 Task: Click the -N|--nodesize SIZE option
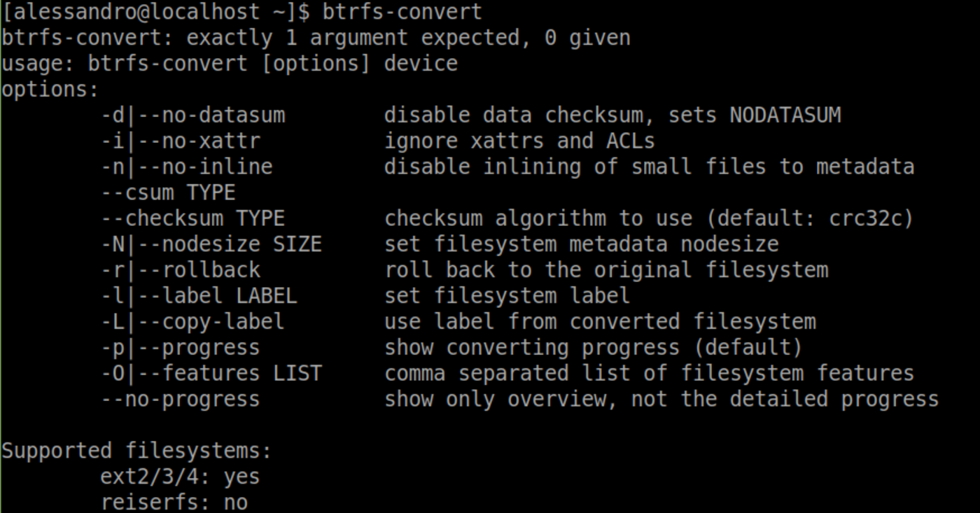pos(211,244)
